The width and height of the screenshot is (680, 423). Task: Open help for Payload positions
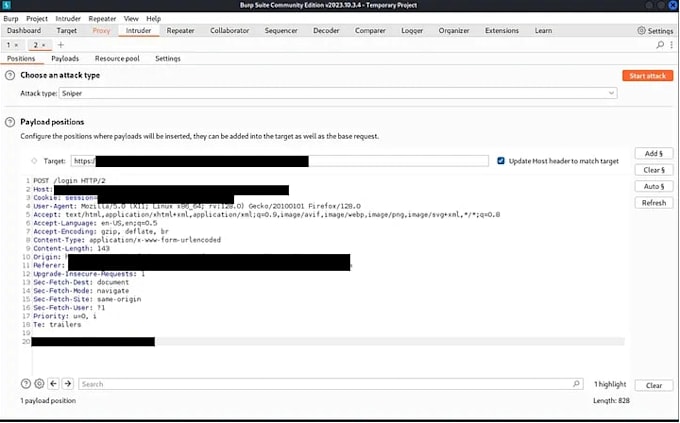[10, 122]
